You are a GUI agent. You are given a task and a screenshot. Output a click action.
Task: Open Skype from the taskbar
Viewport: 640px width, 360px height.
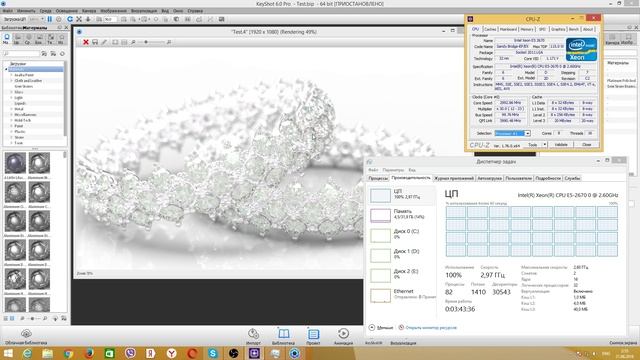(x=213, y=353)
